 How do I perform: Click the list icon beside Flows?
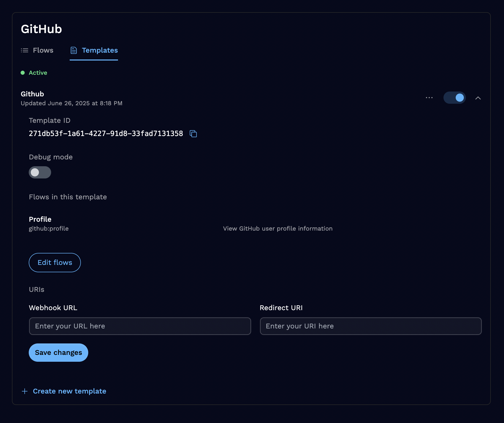[x=24, y=50]
